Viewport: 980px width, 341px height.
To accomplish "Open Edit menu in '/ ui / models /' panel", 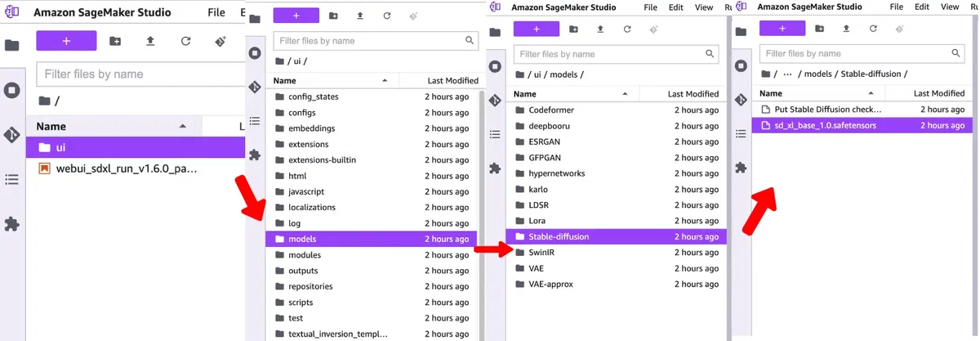I will 675,7.
